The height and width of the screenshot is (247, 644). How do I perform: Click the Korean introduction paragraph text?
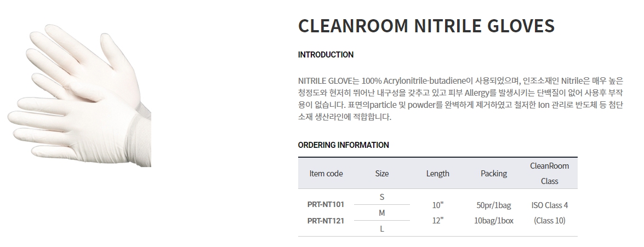coord(460,99)
